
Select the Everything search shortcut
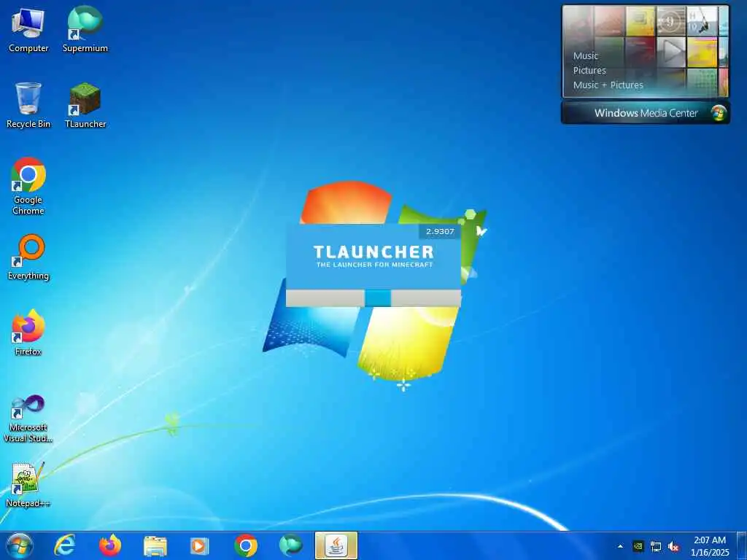[x=28, y=257]
